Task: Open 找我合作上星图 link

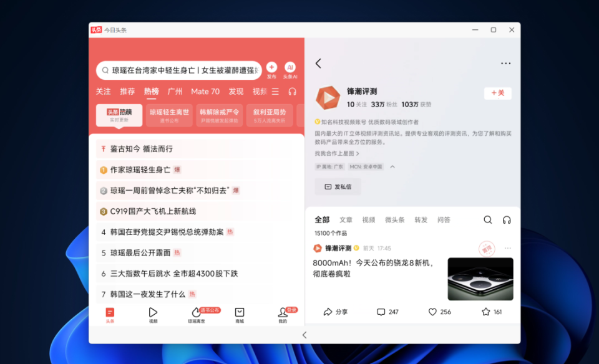Action: click(x=337, y=153)
